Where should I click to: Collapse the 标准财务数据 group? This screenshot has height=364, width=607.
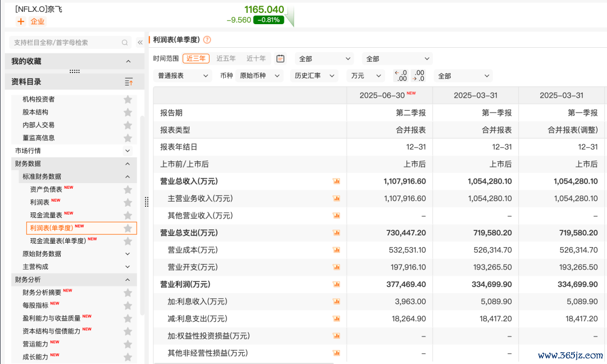128,176
